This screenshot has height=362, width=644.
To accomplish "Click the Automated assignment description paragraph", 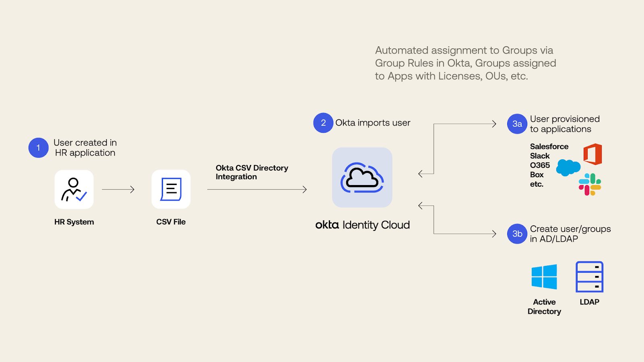I will pos(465,63).
